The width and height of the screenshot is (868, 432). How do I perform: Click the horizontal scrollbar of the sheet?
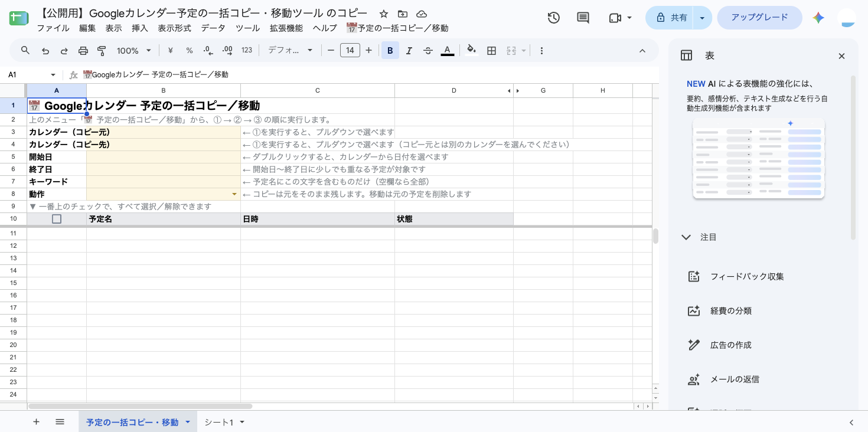tap(140, 407)
